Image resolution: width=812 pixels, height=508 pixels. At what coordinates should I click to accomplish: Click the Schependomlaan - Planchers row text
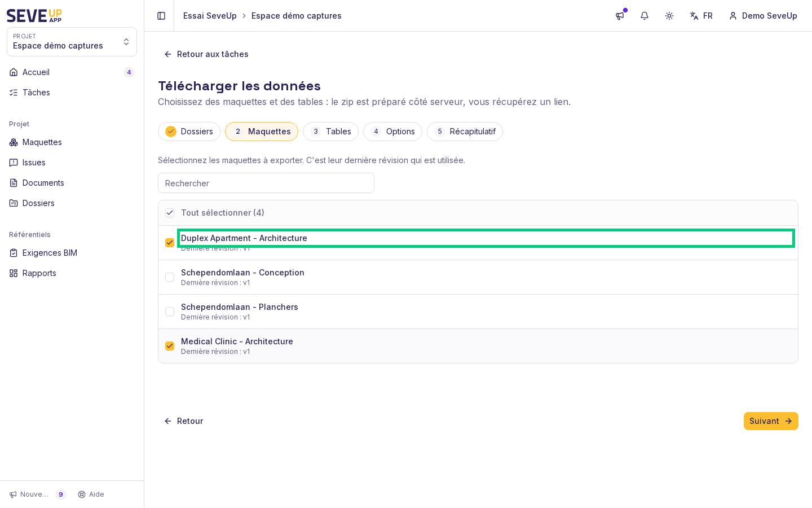pos(240,307)
